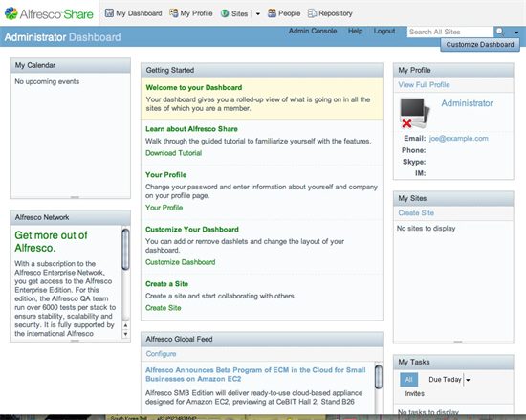Click the joe@example.com email link
The height and width of the screenshot is (420, 526).
[458, 138]
